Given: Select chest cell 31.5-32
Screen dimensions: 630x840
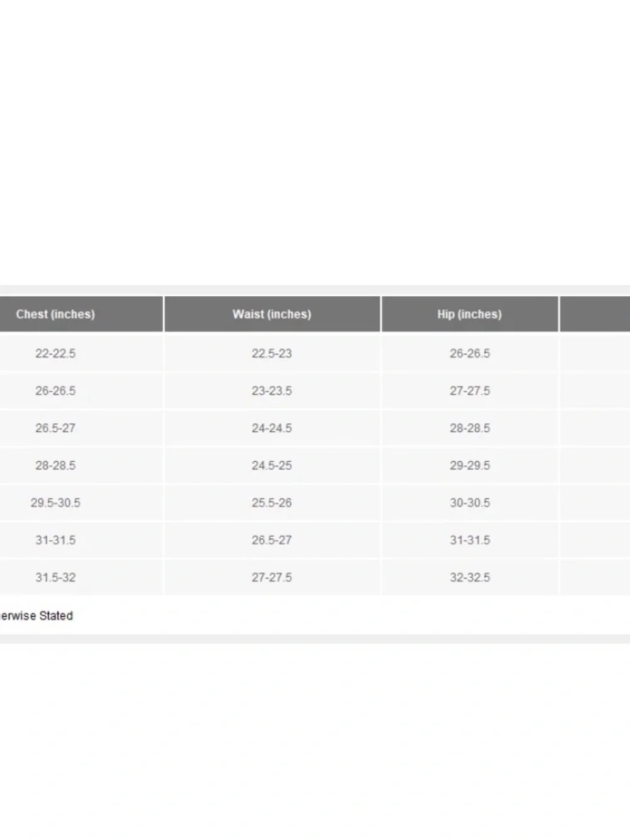Looking at the screenshot, I should [x=81, y=577].
